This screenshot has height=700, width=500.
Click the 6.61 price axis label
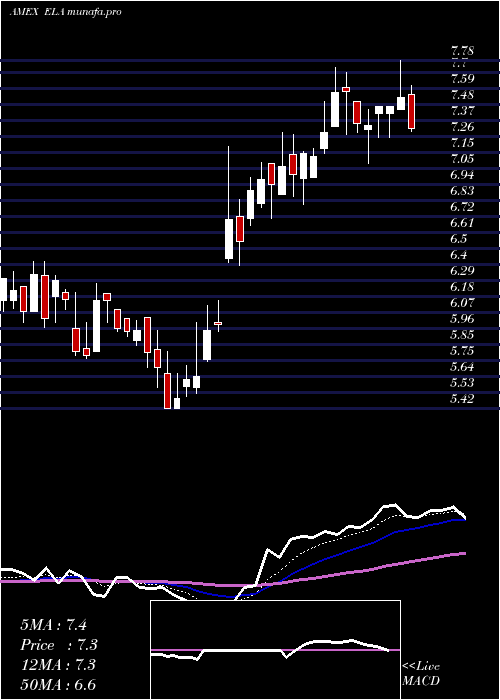click(x=462, y=223)
